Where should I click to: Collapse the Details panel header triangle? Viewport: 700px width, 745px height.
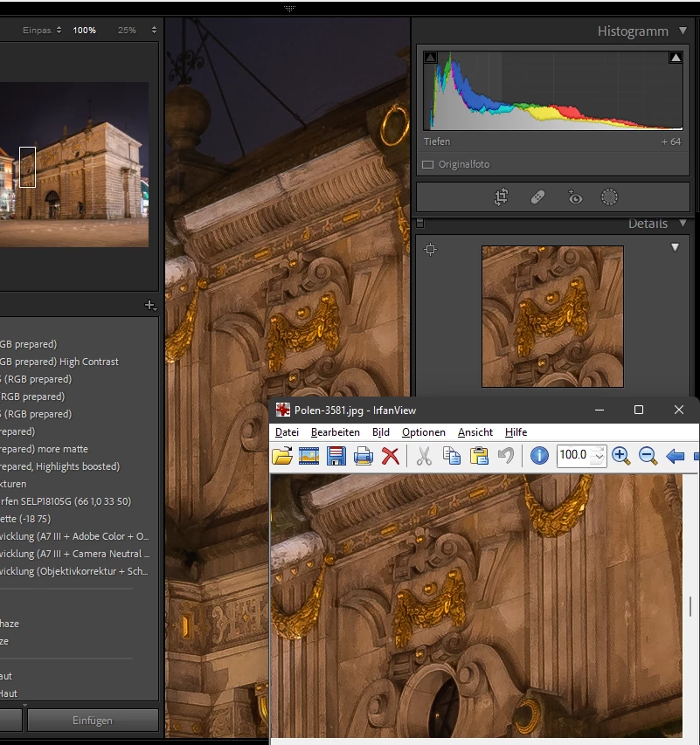[683, 224]
